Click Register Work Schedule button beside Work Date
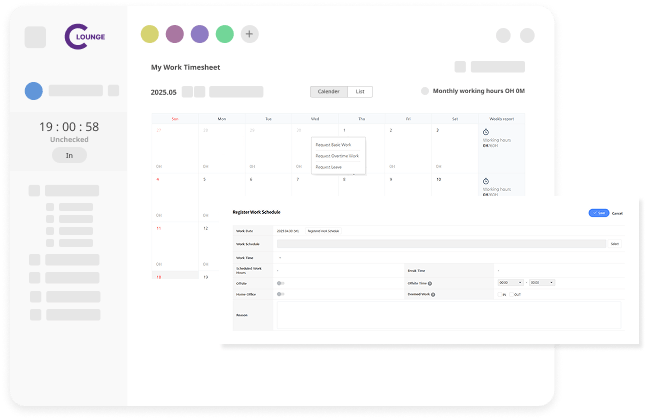The width and height of the screenshot is (646, 420). (x=323, y=231)
